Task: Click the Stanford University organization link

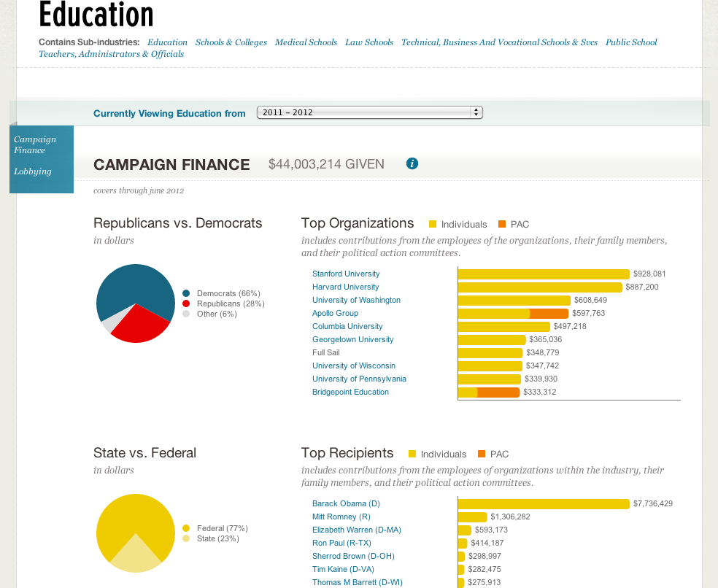Action: point(346,274)
